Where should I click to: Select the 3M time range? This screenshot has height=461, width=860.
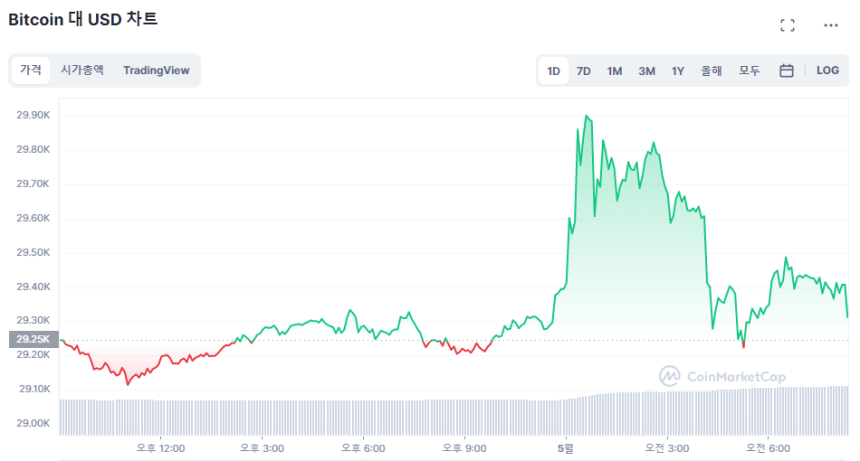(x=647, y=71)
